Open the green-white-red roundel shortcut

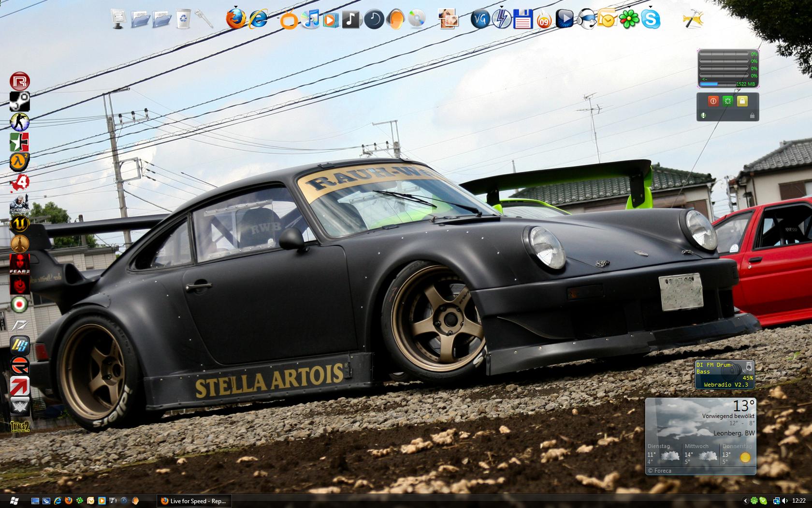pyautogui.click(x=20, y=304)
